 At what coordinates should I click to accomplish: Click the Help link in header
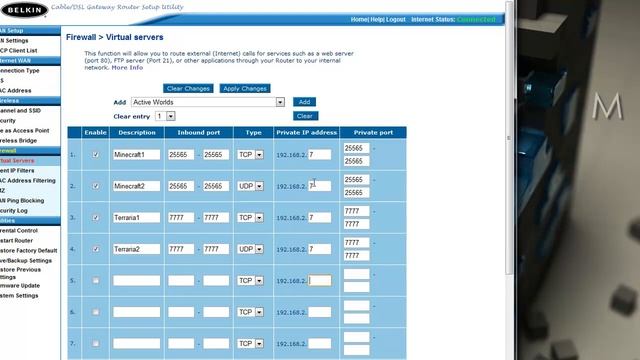(377, 20)
